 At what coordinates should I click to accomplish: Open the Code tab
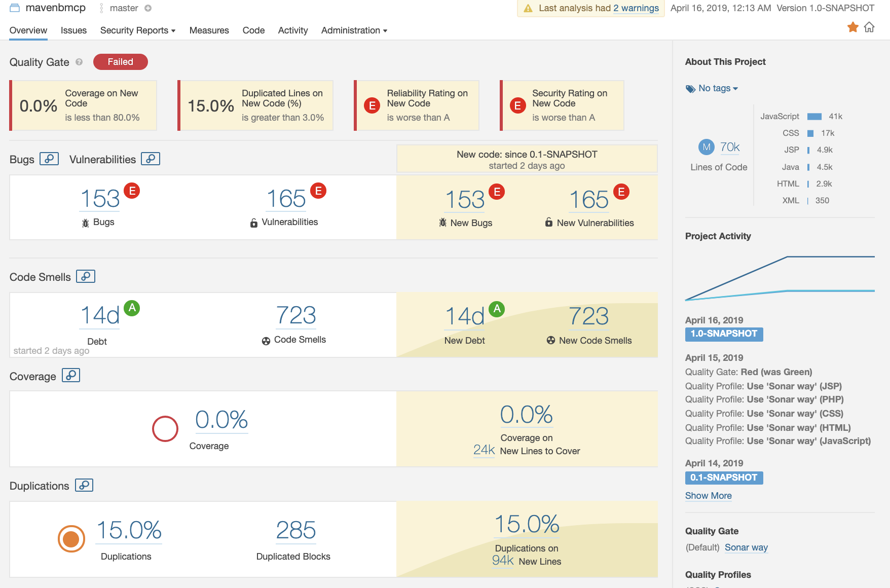point(253,30)
